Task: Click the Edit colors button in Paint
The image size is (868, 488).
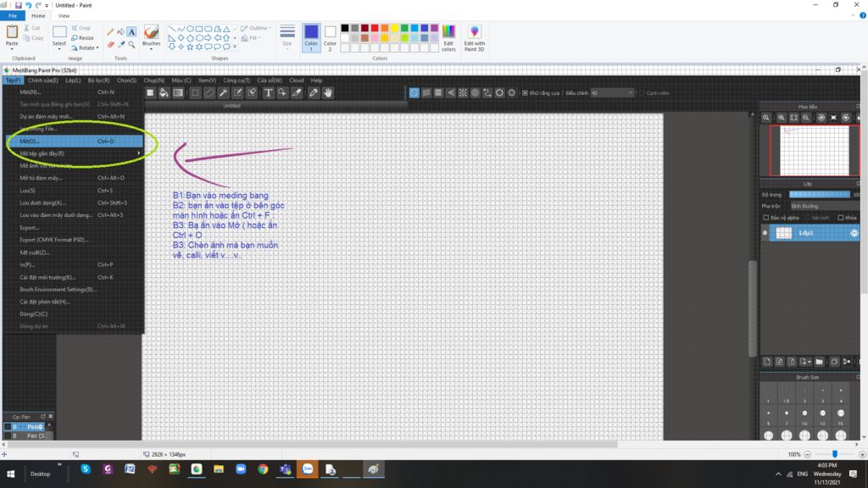Action: pyautogui.click(x=450, y=36)
